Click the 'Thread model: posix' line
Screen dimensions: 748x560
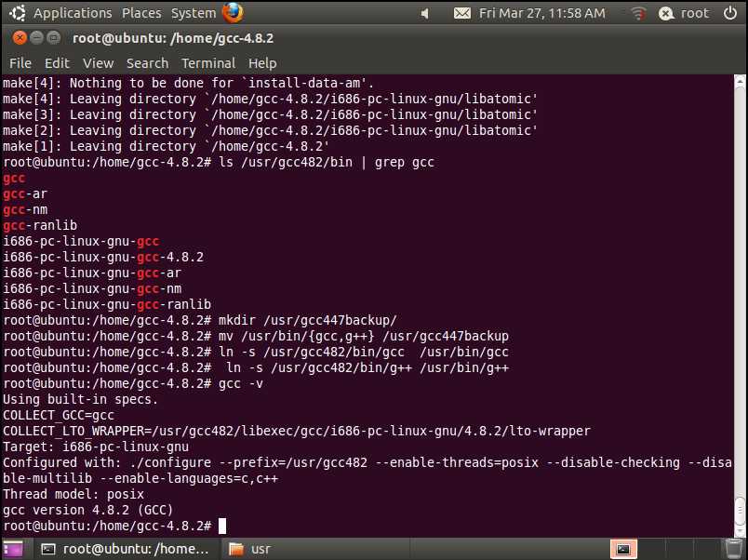tap(73, 494)
